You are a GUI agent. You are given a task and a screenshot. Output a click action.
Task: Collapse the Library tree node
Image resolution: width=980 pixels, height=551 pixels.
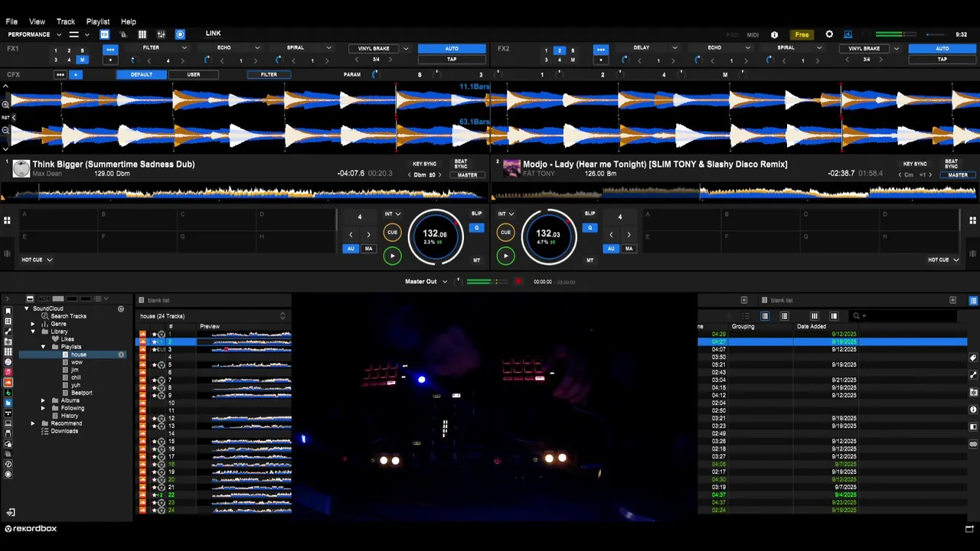pos(33,331)
